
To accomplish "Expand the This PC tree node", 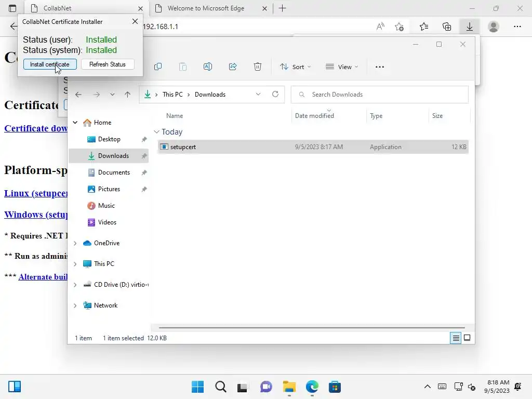I will [75, 264].
